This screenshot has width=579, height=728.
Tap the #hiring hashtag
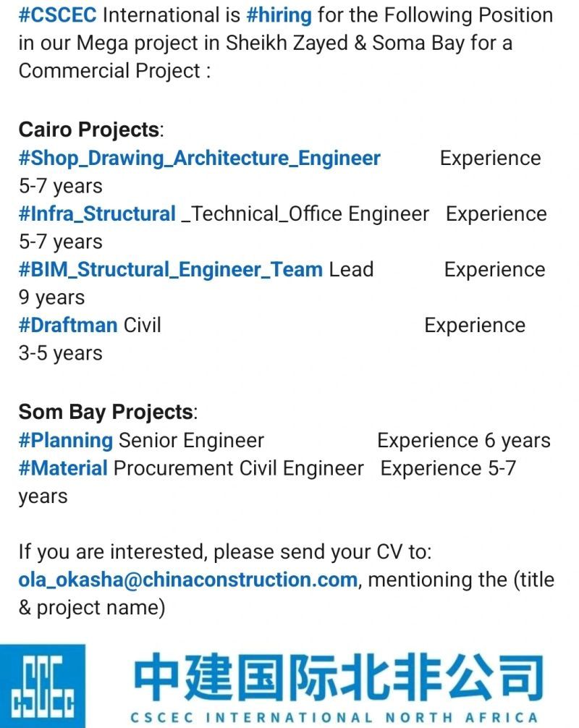279,15
